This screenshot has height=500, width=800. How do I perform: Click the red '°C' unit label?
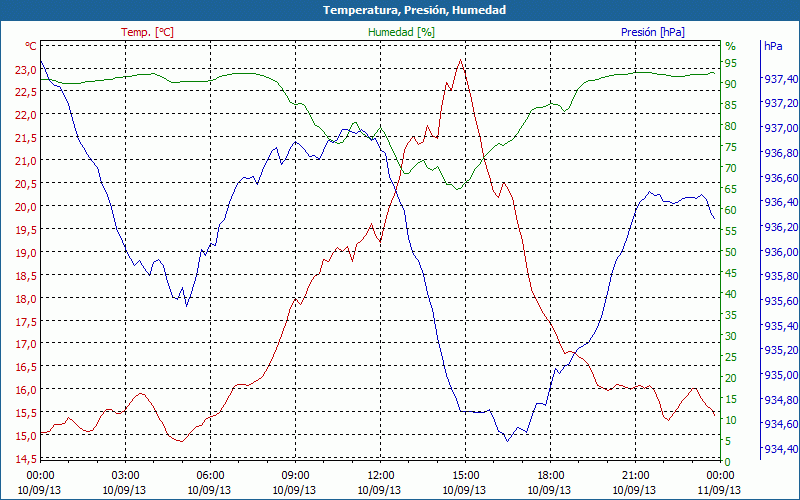click(x=31, y=46)
